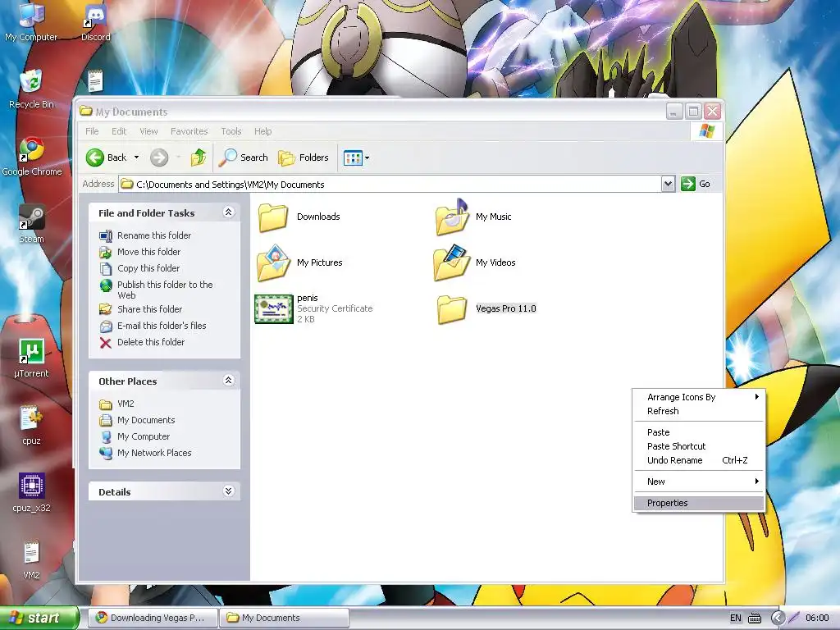Choose Refresh in context menu
Viewport: 840px width, 630px height.
point(699,411)
